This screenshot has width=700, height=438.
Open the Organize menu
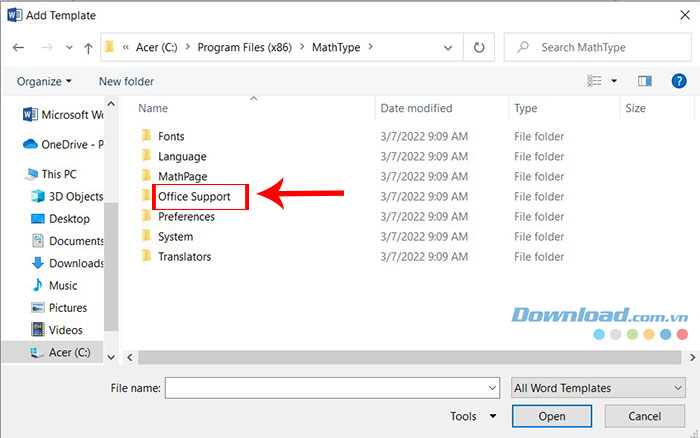pos(44,81)
